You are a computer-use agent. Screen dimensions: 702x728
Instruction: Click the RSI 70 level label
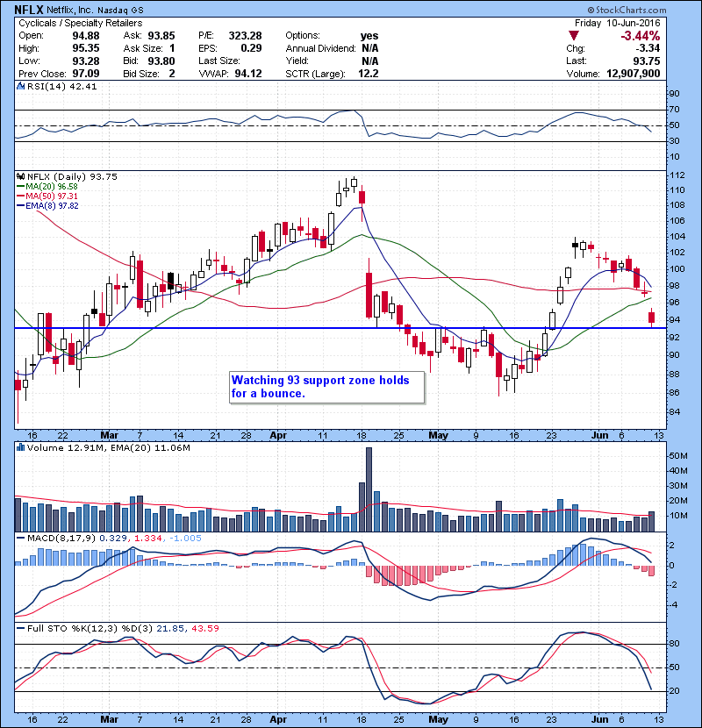coord(674,109)
